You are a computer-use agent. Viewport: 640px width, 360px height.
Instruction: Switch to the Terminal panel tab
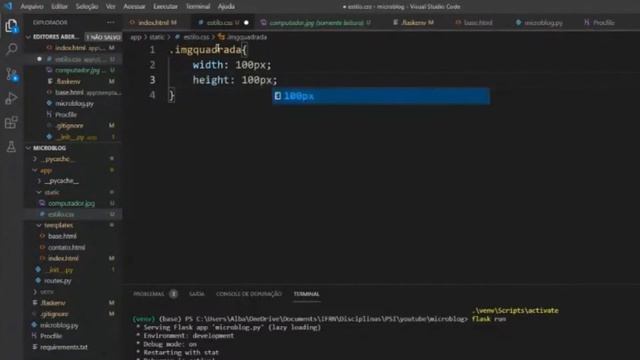307,294
